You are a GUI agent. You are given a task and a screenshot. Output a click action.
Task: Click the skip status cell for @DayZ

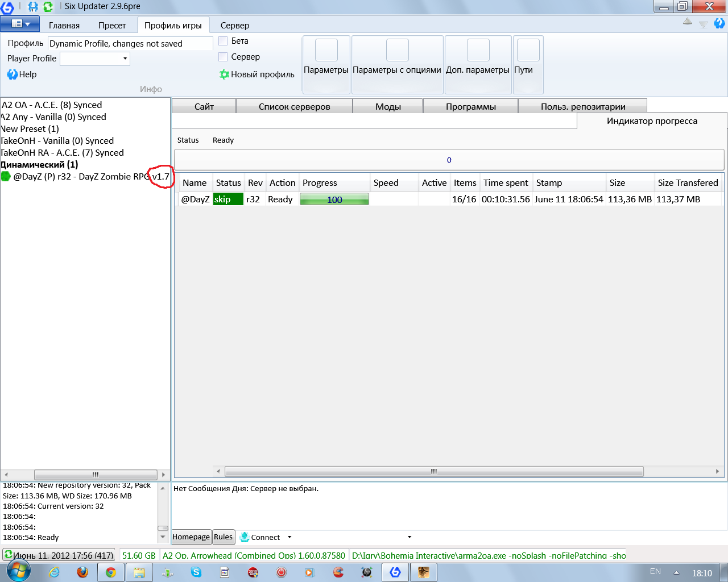(x=228, y=199)
